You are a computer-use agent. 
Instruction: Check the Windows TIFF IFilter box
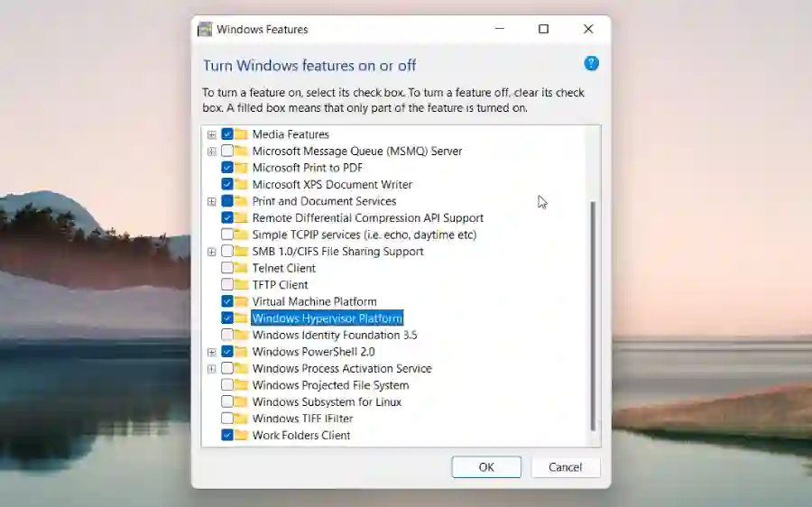(226, 419)
